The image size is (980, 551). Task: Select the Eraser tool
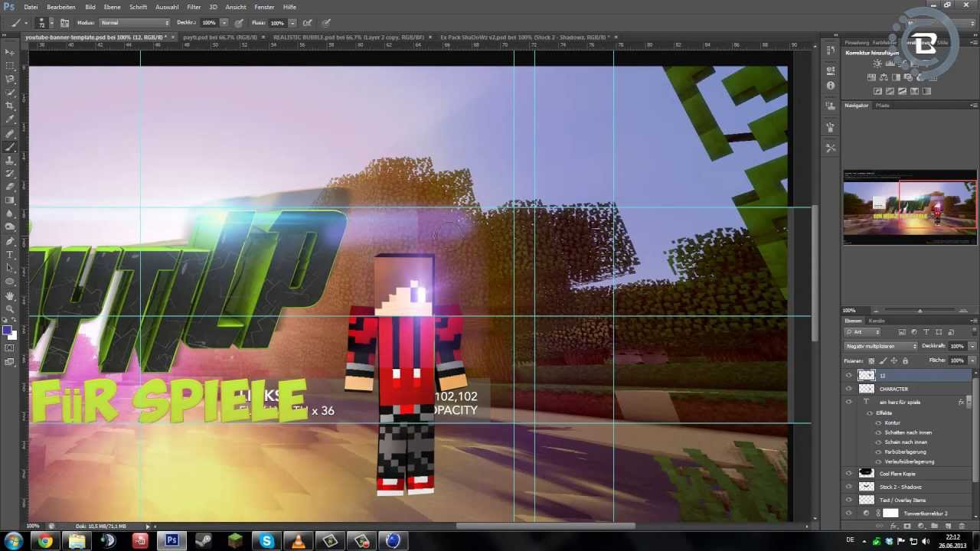click(10, 187)
